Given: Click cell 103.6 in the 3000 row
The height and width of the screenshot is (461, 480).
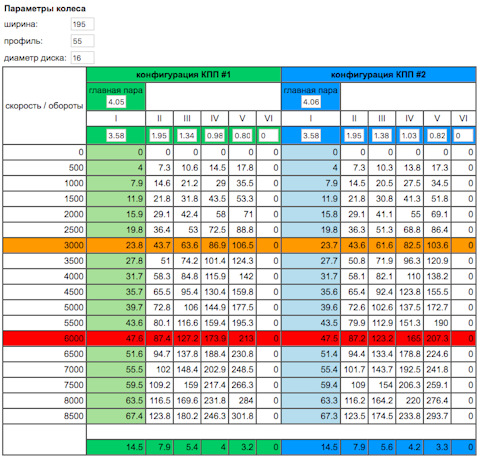Looking at the screenshot, I should pos(437,245).
